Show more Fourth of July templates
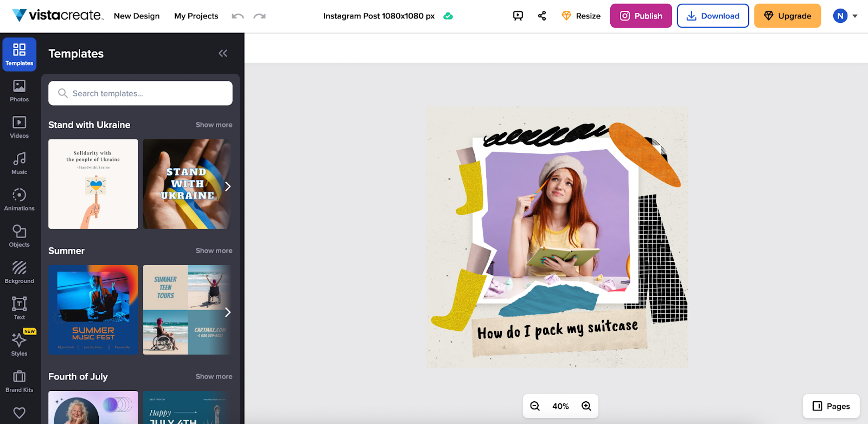 pyautogui.click(x=214, y=376)
